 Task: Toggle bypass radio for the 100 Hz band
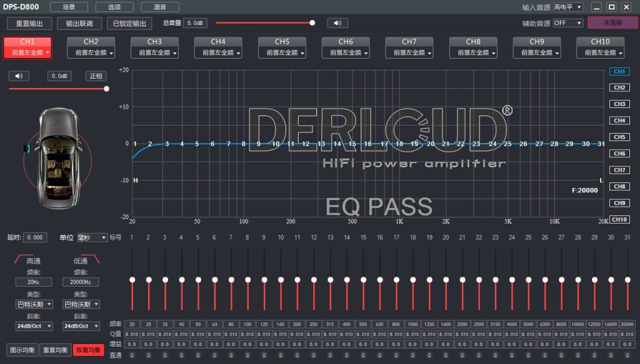pyautogui.click(x=247, y=355)
